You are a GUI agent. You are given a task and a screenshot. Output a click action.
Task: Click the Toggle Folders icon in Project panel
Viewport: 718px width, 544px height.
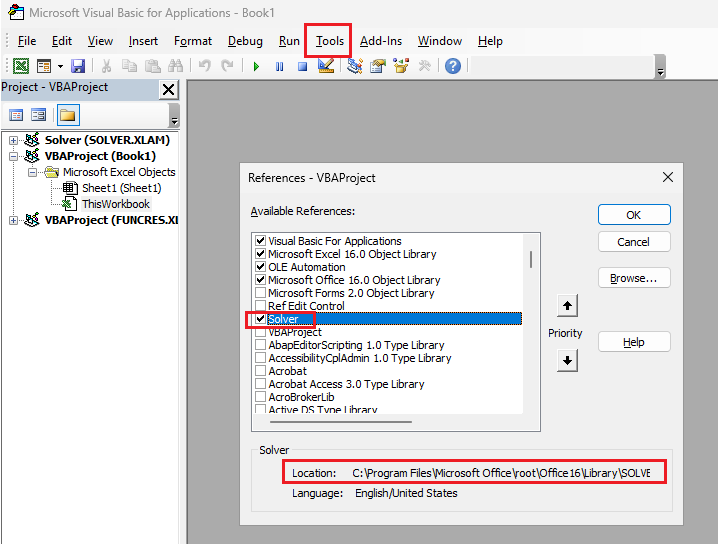(x=68, y=115)
